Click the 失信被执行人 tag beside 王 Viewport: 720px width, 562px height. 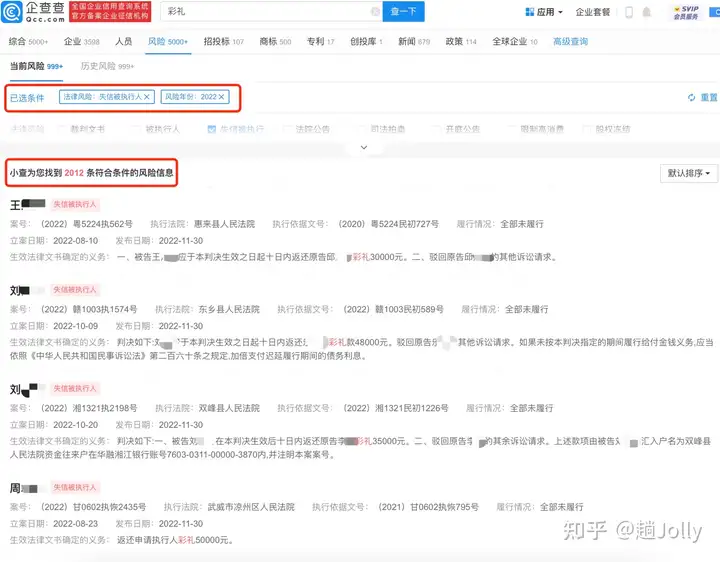point(75,204)
